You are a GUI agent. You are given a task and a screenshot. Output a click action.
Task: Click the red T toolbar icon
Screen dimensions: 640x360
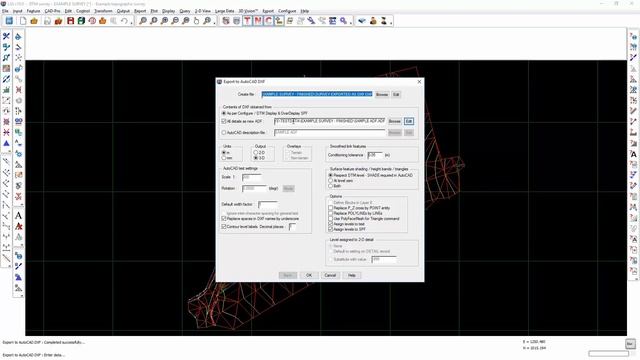(247, 21)
